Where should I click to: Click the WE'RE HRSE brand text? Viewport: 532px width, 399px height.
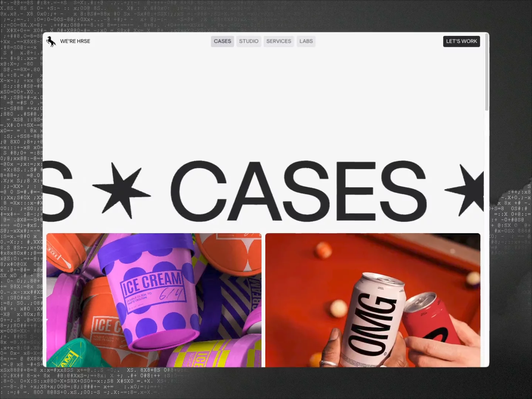coord(75,41)
